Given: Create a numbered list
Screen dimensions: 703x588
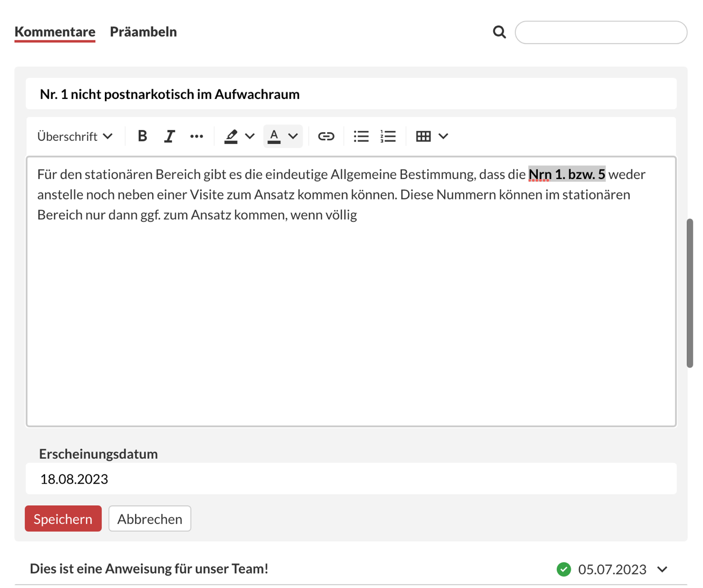Looking at the screenshot, I should (x=388, y=136).
